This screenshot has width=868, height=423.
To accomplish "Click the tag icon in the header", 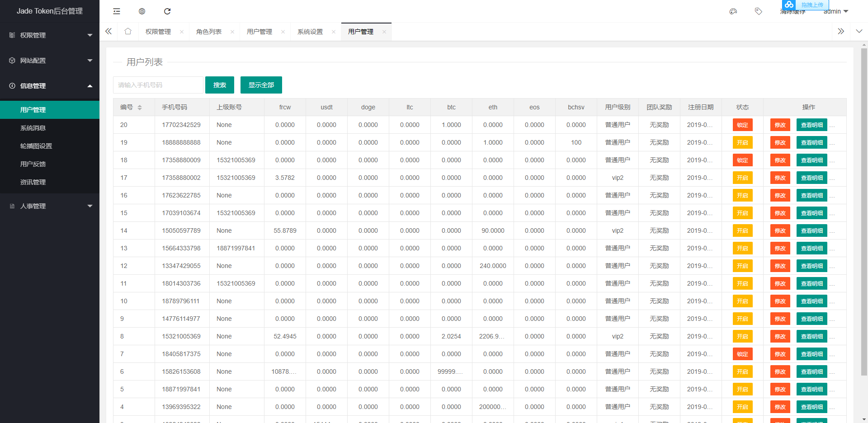I will [x=759, y=11].
